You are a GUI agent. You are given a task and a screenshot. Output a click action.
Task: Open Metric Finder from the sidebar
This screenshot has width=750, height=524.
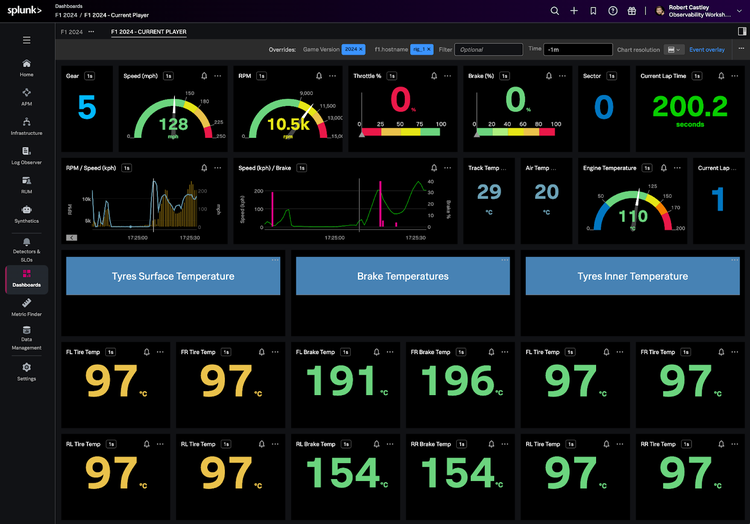pyautogui.click(x=26, y=306)
